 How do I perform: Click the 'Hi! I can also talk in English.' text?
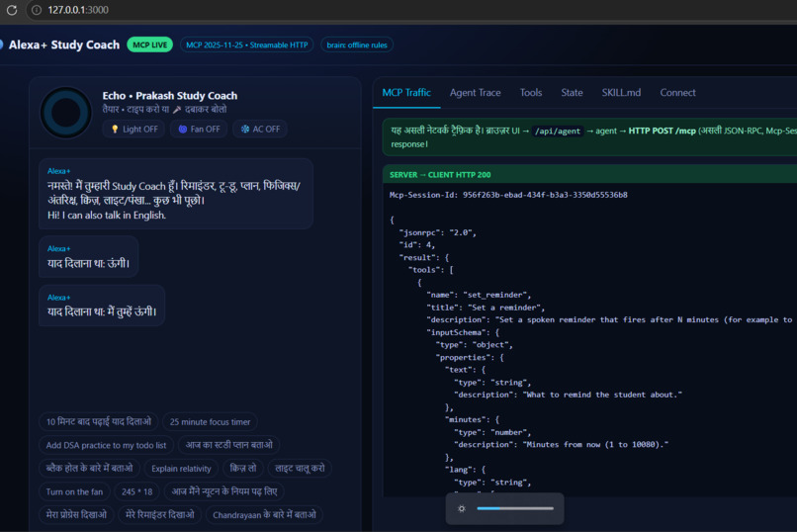(107, 215)
